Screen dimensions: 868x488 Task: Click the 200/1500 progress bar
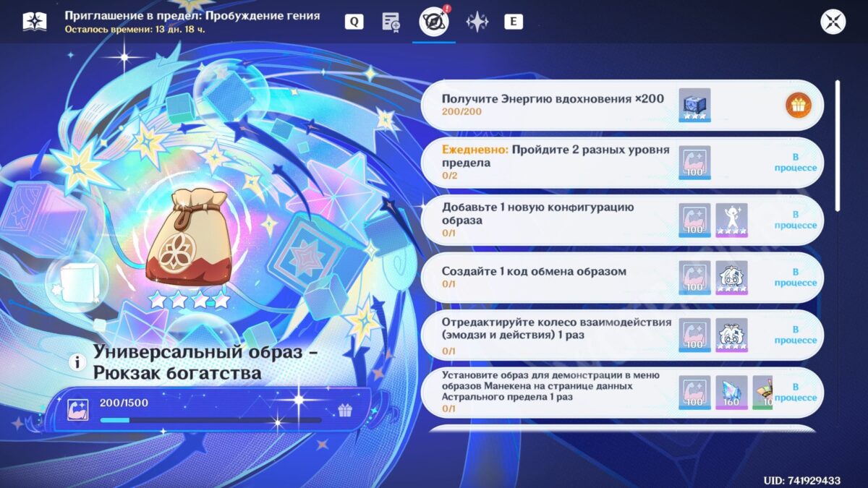pos(211,419)
